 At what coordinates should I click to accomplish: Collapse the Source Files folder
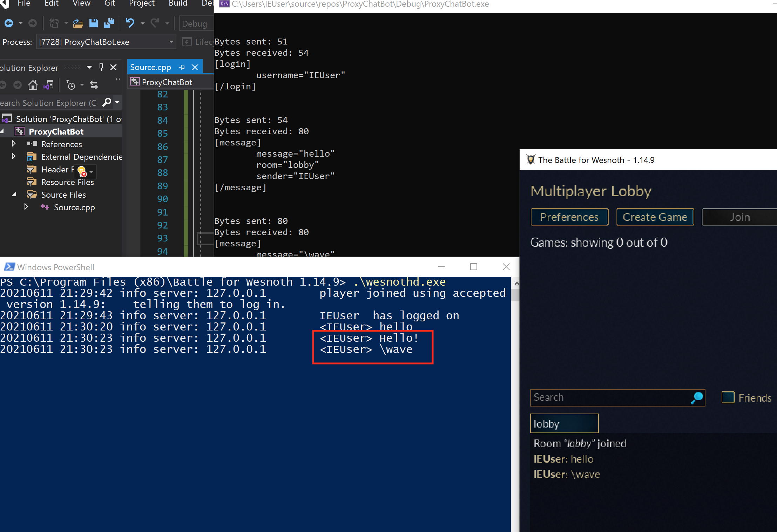pyautogui.click(x=14, y=194)
